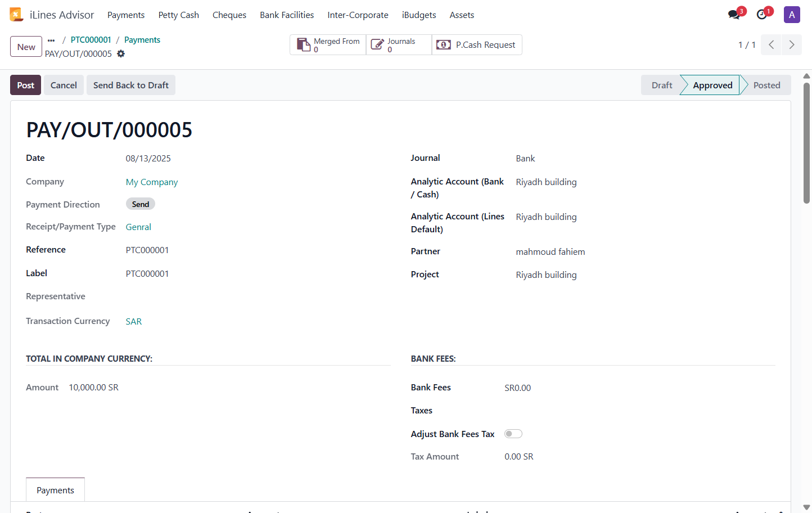Image resolution: width=812 pixels, height=513 pixels.
Task: Open the conversations chat icon
Action: pyautogui.click(x=734, y=15)
